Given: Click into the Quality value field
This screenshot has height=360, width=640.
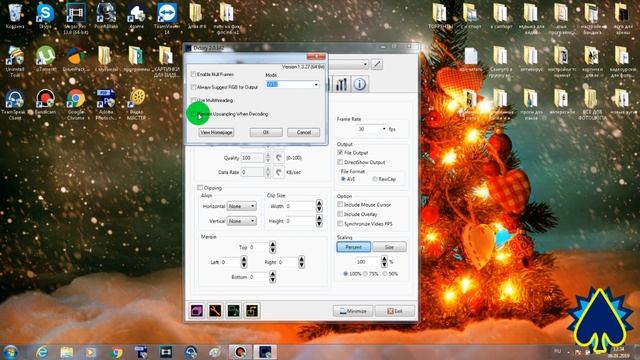Looking at the screenshot, I should click(x=253, y=158).
